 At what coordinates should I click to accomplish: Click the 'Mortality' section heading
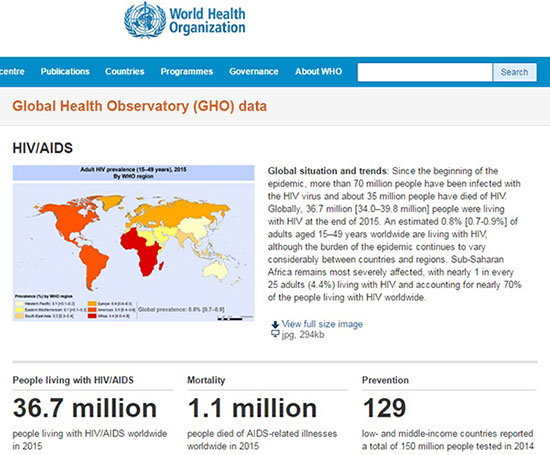206,380
